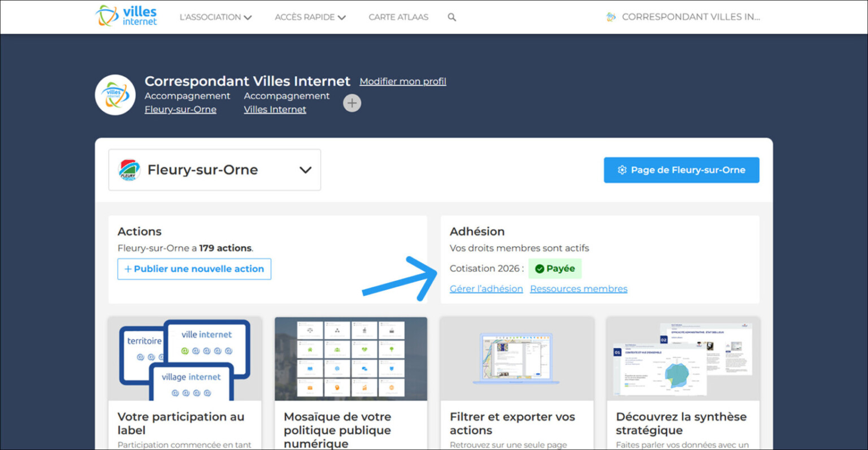Click Modifier mon profil link
This screenshot has width=868, height=450.
403,81
